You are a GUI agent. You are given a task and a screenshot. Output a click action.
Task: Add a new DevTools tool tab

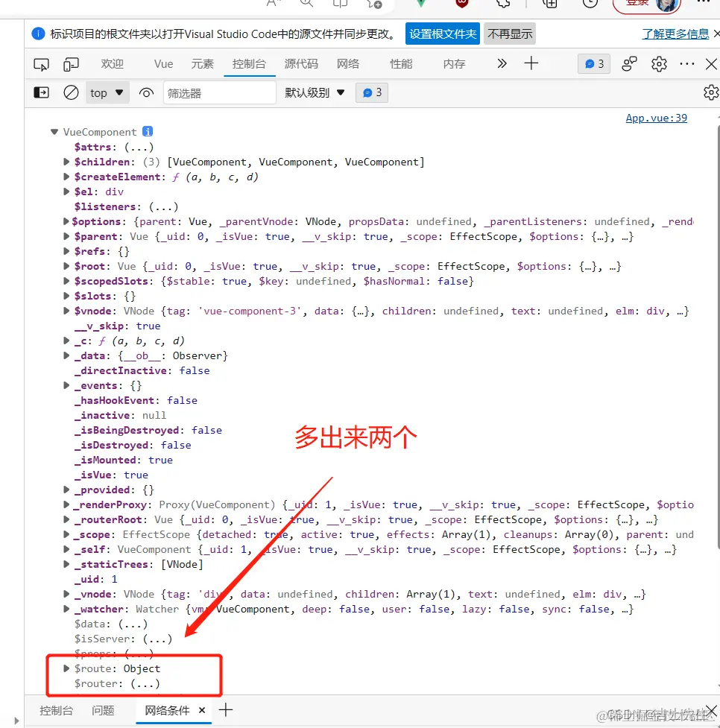pyautogui.click(x=531, y=63)
